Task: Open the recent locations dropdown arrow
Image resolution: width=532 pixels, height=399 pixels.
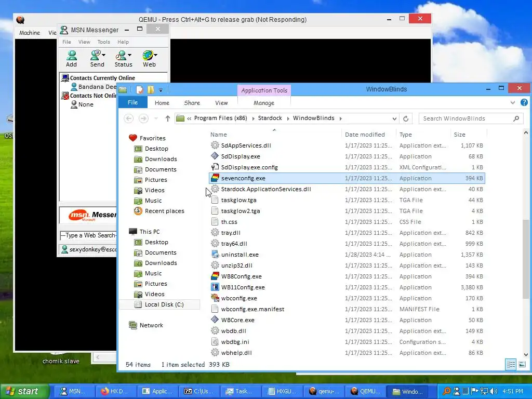Action: (156, 118)
